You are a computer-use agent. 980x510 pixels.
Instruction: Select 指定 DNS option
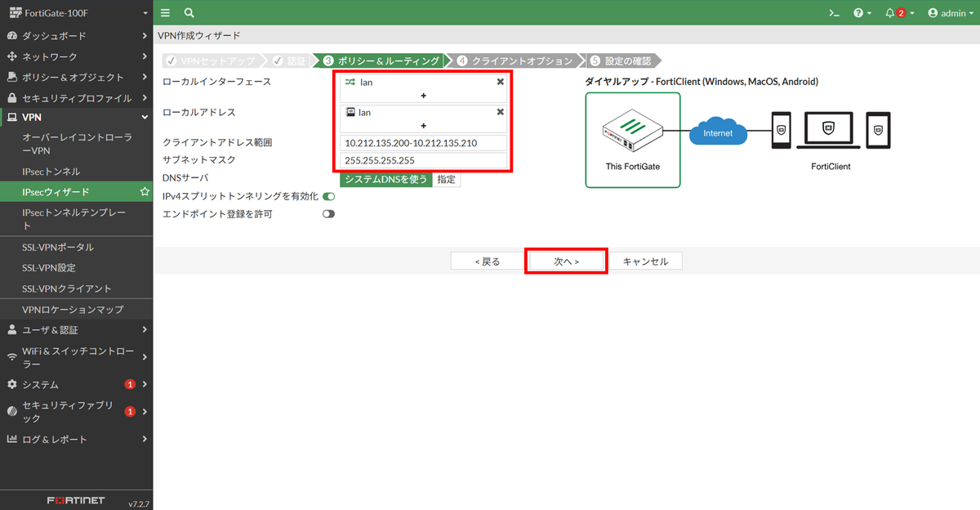pyautogui.click(x=446, y=180)
